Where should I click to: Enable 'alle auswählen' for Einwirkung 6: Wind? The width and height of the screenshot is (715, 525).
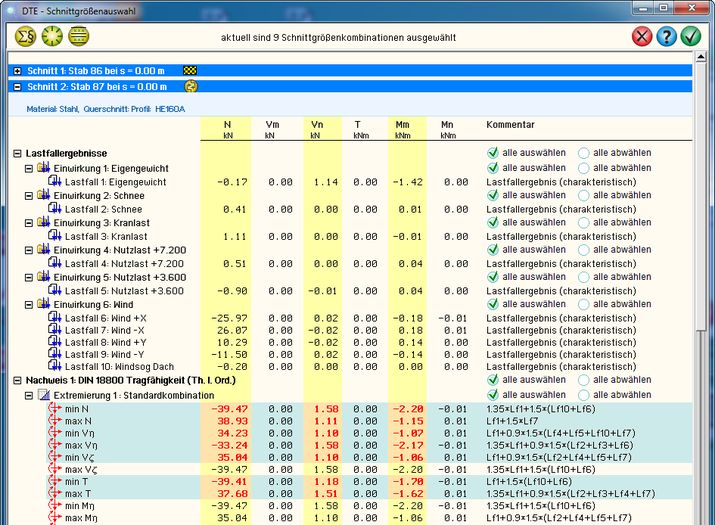(x=492, y=303)
